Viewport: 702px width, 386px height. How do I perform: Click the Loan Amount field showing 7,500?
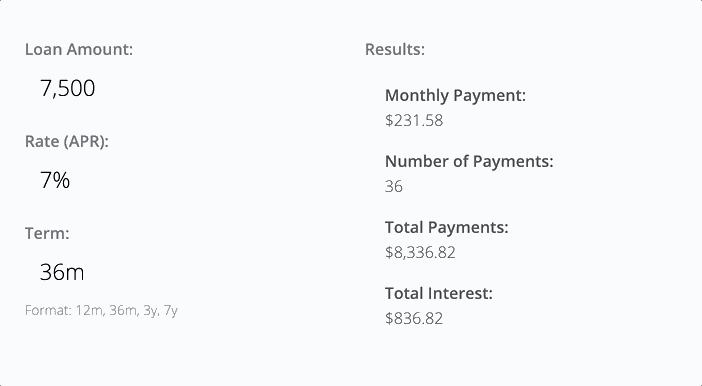tap(179, 88)
